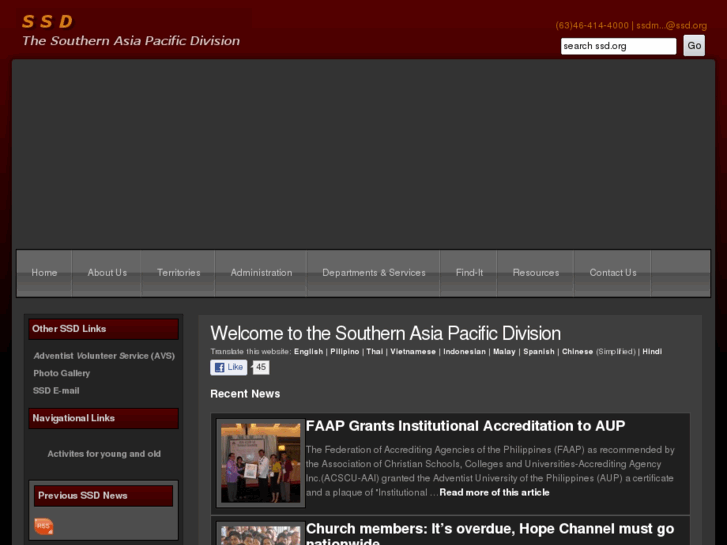Viewport: 727px width, 545px height.
Task: Click the phone number (63)46-414-4000
Action: click(592, 26)
